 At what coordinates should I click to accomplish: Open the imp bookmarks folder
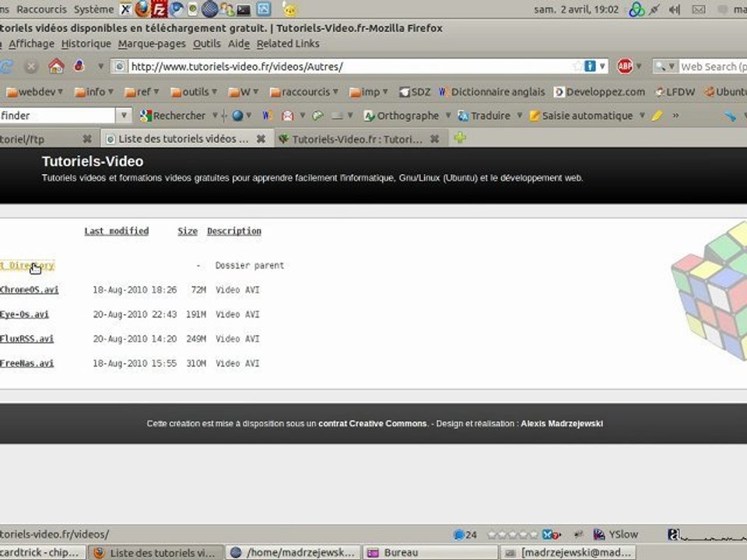click(368, 92)
